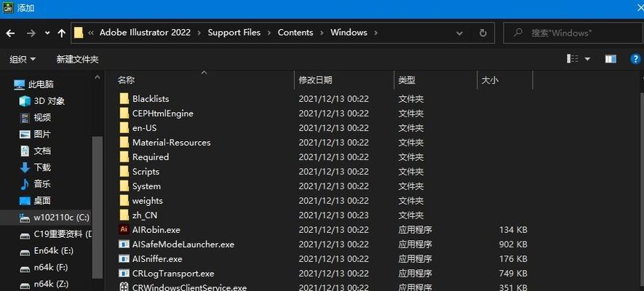
Task: Close the 添加 dialog window
Action: pyautogui.click(x=639, y=8)
